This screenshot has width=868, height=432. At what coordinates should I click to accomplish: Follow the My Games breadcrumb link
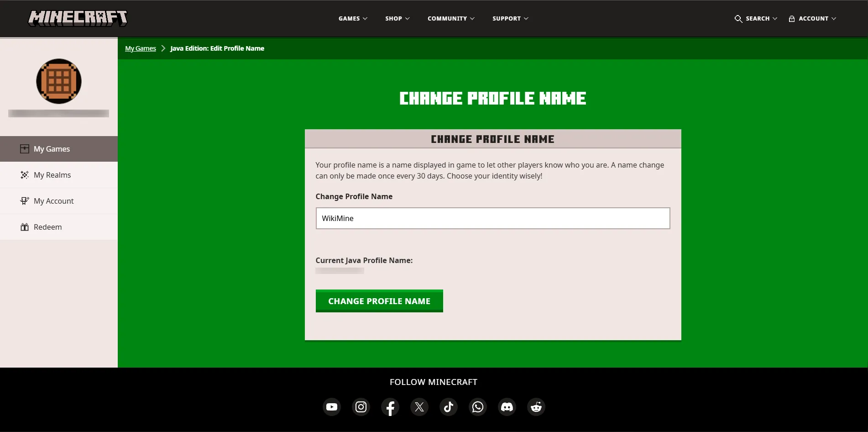141,48
